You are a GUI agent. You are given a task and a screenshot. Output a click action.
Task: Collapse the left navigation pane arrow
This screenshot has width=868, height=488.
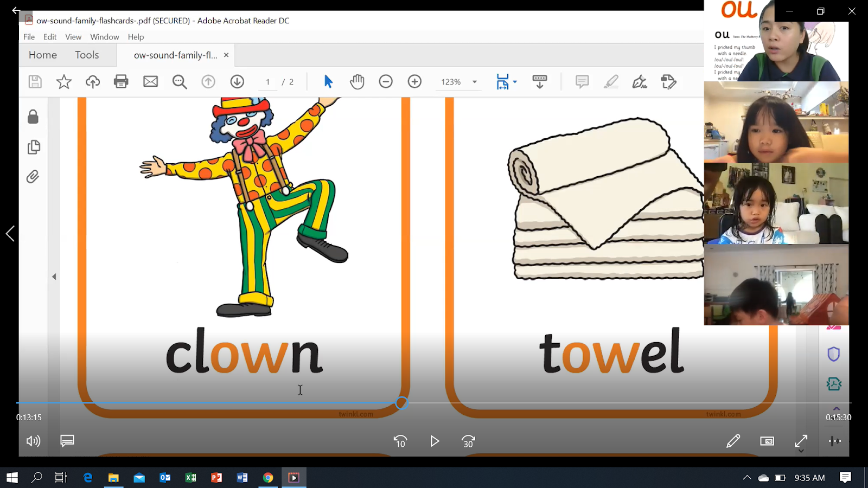pyautogui.click(x=54, y=277)
